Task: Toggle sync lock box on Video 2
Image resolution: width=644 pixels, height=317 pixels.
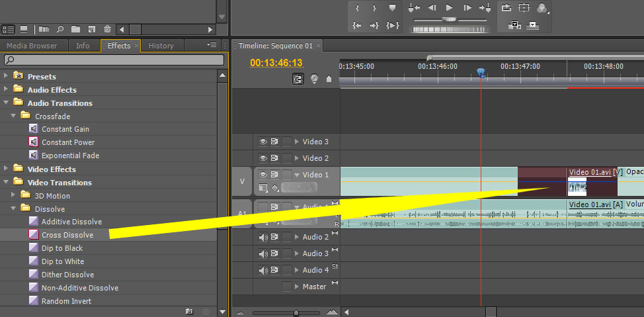Action: 286,158
